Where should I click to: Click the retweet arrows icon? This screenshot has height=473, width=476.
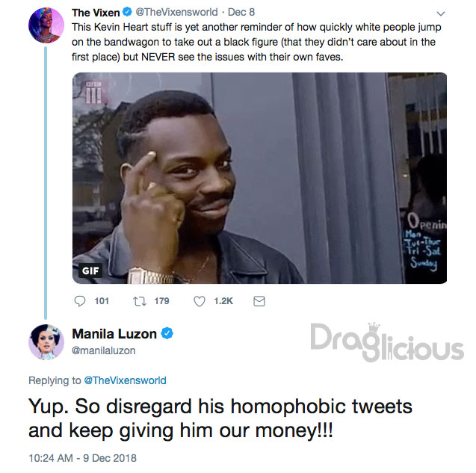(140, 301)
